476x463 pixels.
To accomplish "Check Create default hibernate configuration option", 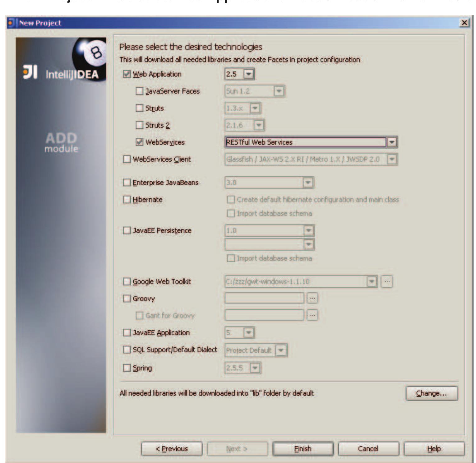I will 231,199.
